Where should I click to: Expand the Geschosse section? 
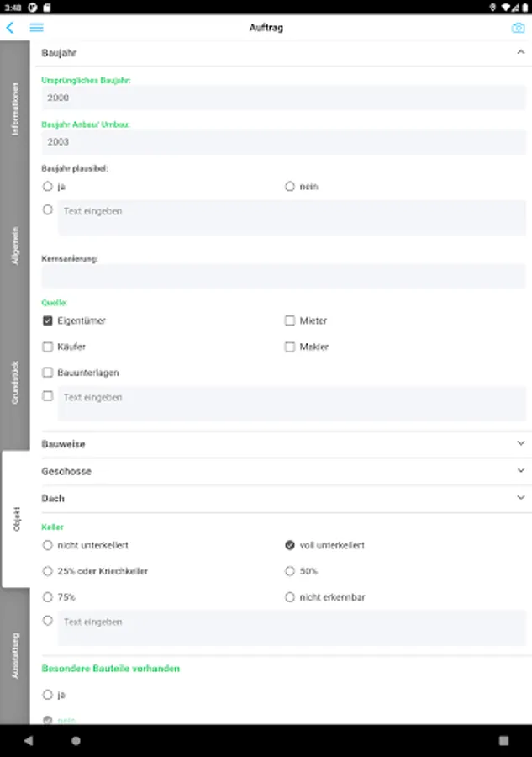coord(521,471)
